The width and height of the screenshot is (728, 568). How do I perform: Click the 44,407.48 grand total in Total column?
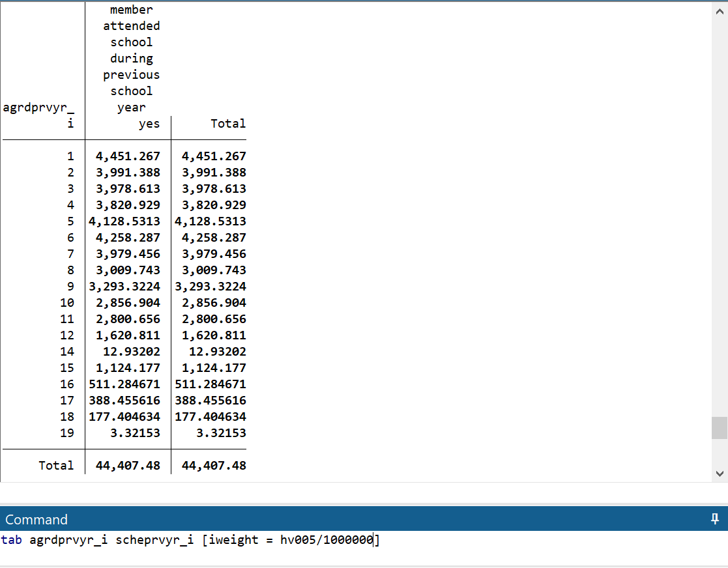point(214,466)
